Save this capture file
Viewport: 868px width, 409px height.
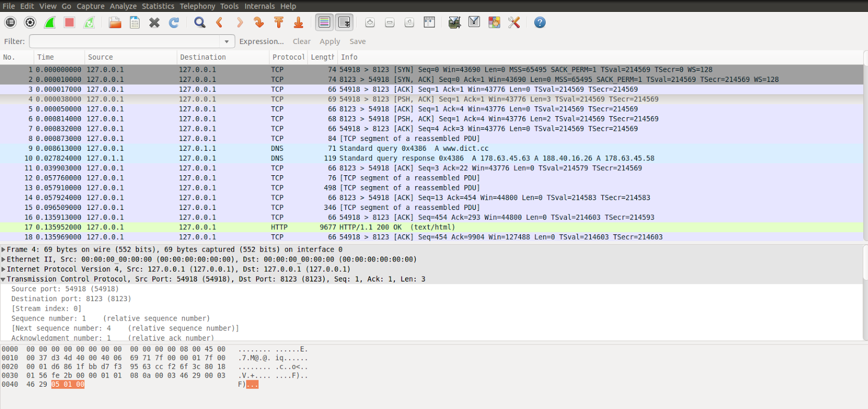[x=135, y=22]
